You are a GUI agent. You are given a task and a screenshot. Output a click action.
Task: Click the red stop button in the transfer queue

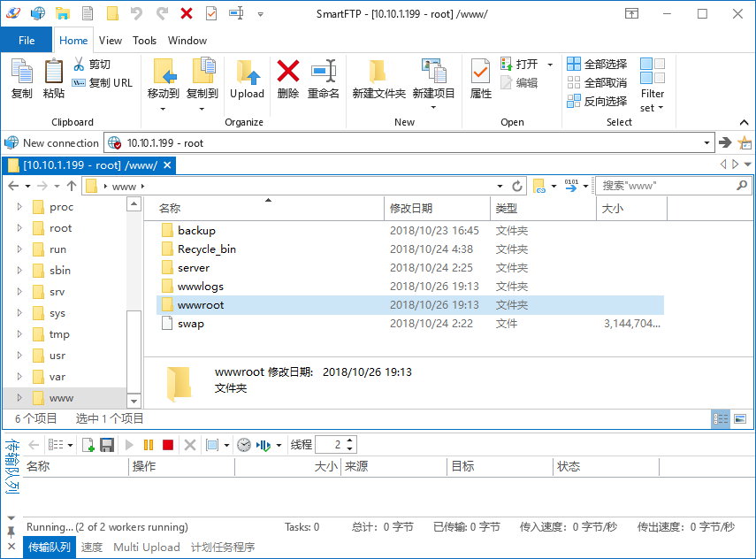[x=168, y=445]
